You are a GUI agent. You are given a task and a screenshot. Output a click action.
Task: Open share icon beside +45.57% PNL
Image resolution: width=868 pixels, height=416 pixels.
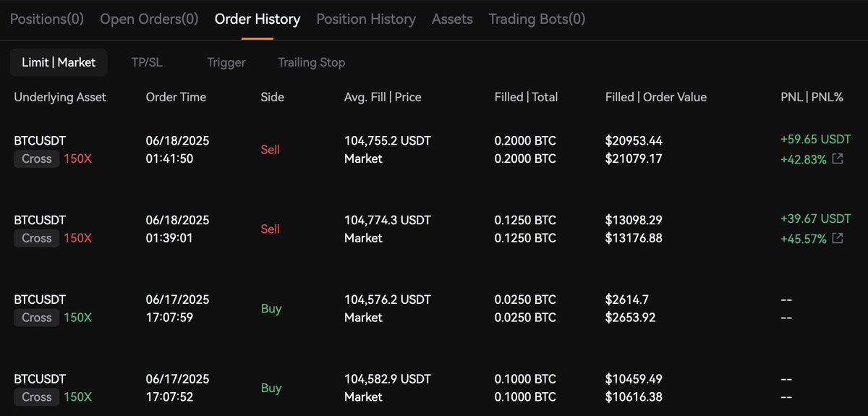click(x=838, y=238)
